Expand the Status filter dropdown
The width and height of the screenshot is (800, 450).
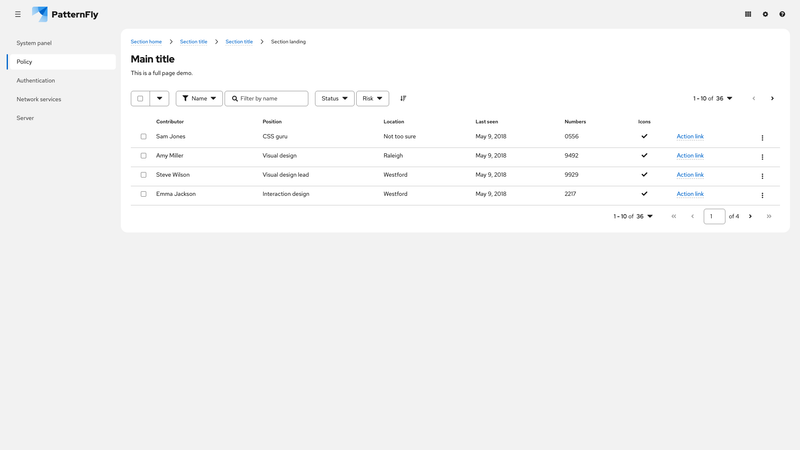[334, 99]
